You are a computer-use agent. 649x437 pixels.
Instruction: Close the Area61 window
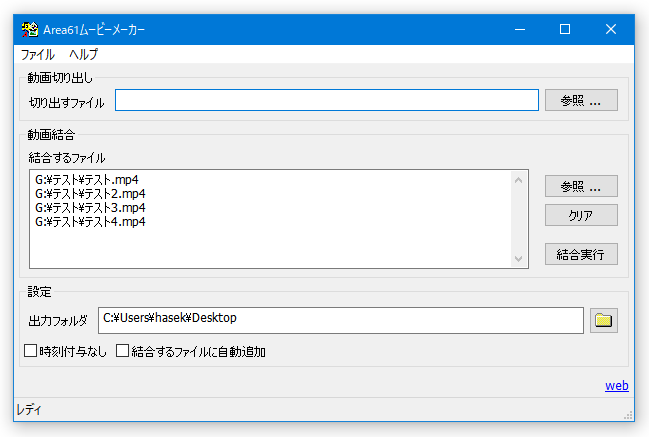click(x=611, y=29)
